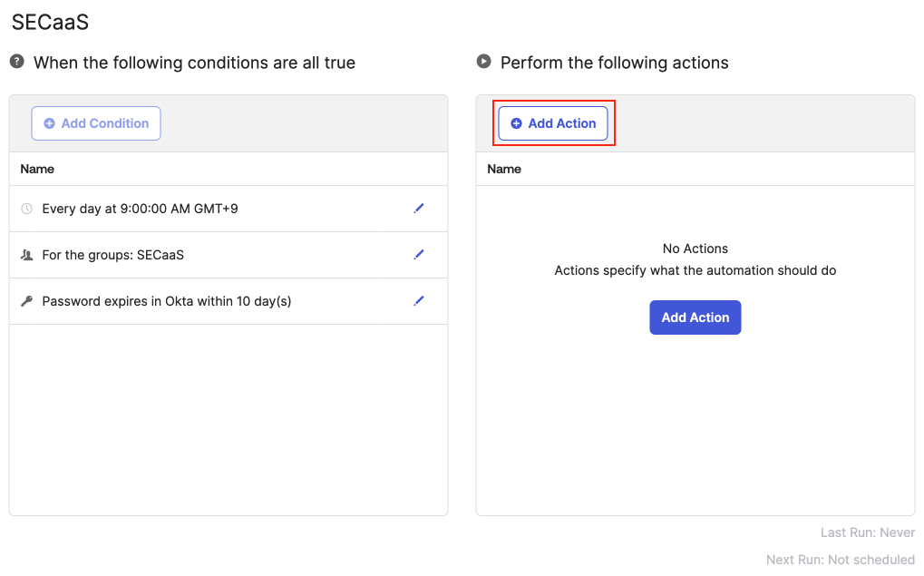Viewport: 924px width, 576px height.
Task: Click the Name column header in actions table
Action: (x=504, y=169)
